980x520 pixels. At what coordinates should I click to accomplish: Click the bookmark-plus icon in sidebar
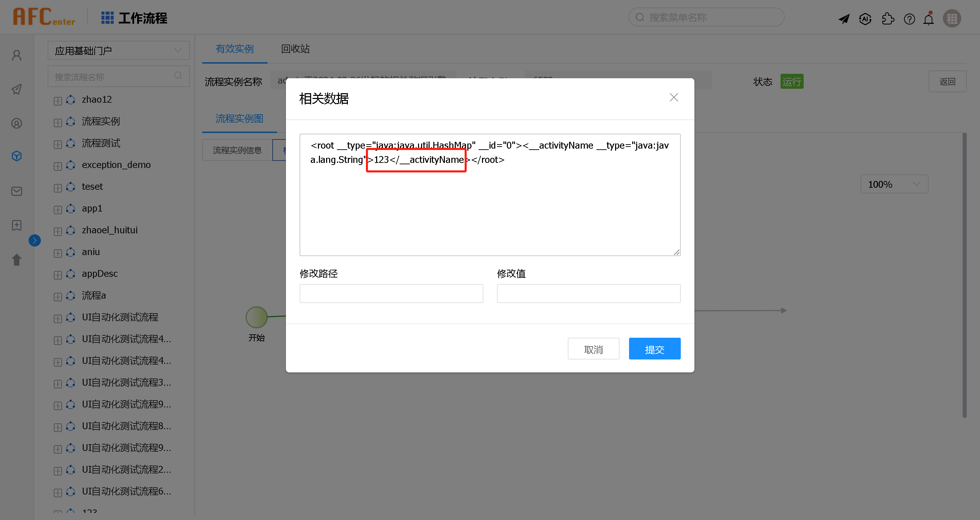pyautogui.click(x=16, y=225)
